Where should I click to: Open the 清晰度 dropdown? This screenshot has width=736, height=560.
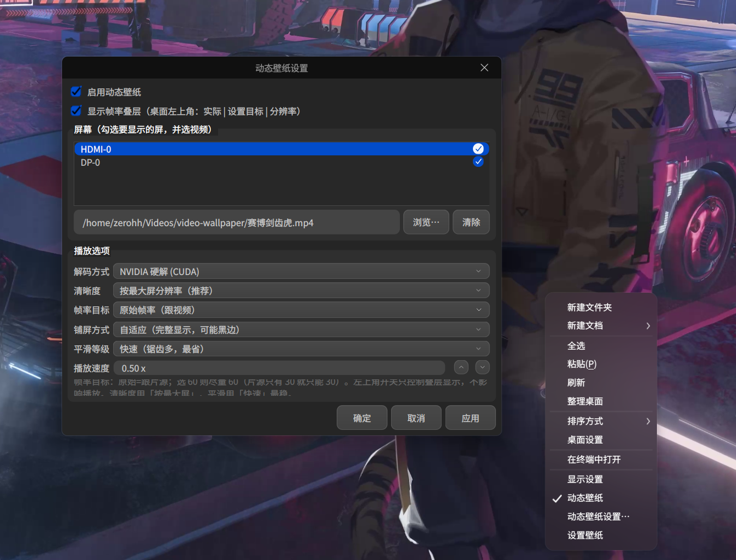point(302,290)
